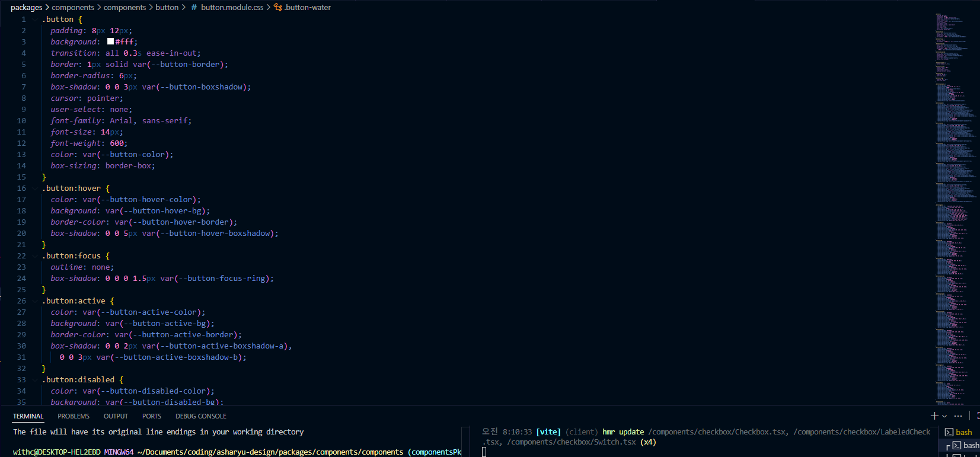
Task: Click the '(componentsPk' branch name in terminal
Action: click(x=435, y=452)
